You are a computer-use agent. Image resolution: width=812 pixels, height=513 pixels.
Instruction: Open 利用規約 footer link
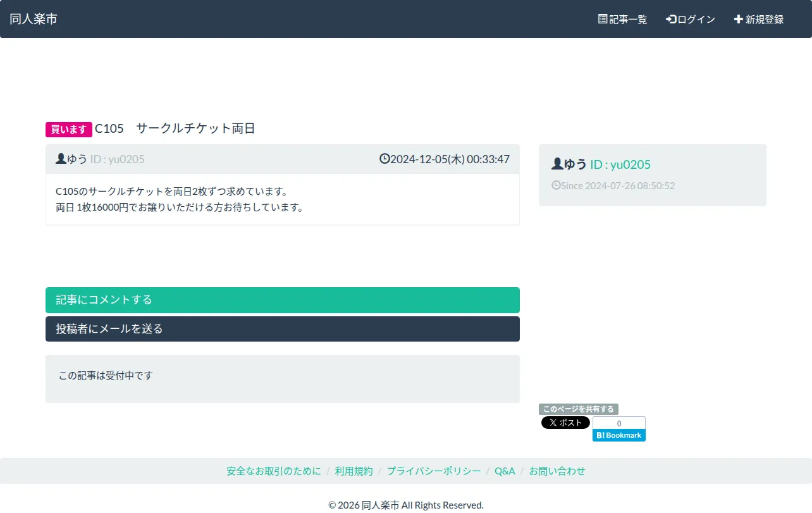(x=354, y=471)
